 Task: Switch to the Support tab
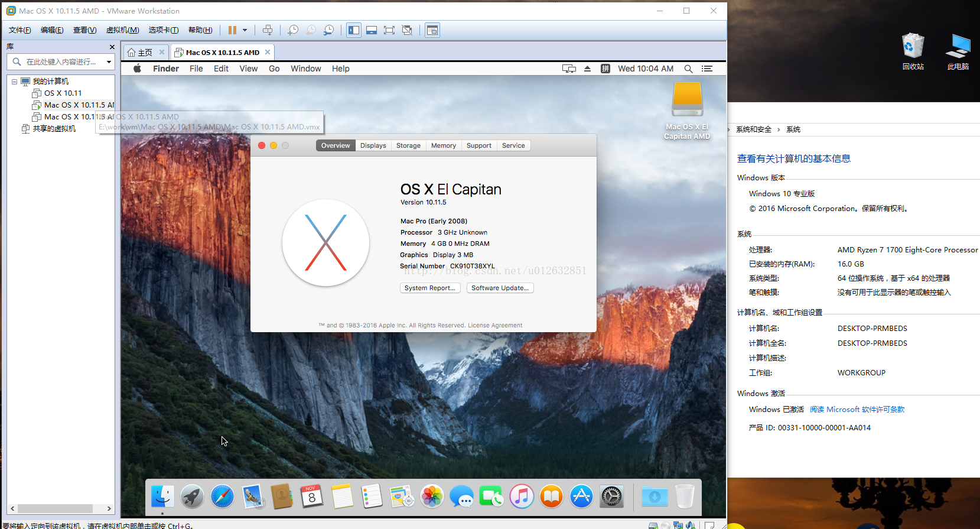[x=478, y=145]
